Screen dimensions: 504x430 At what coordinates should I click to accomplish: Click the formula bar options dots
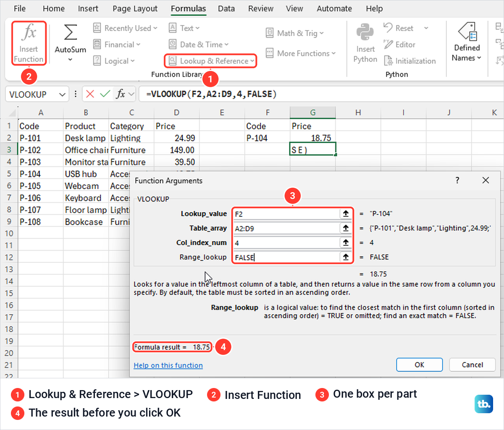[75, 94]
